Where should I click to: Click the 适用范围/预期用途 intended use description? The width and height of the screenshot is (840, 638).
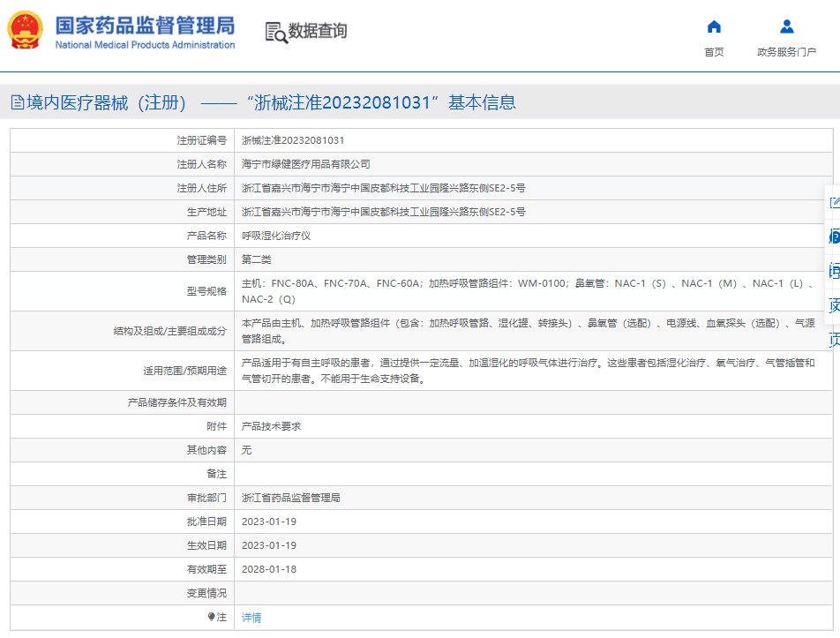pos(529,371)
